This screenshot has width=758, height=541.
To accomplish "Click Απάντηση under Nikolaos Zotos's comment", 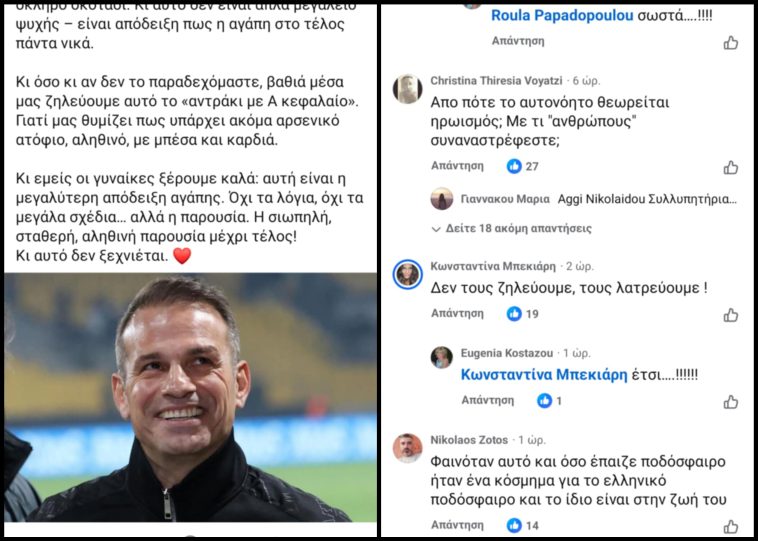I will coord(457,525).
